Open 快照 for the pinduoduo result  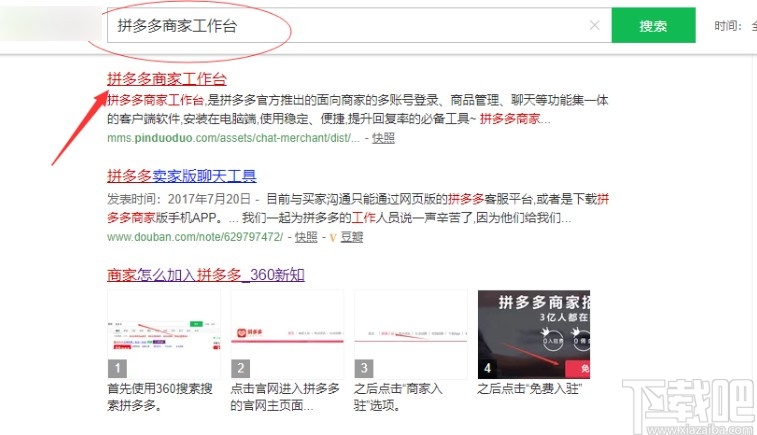click(383, 138)
